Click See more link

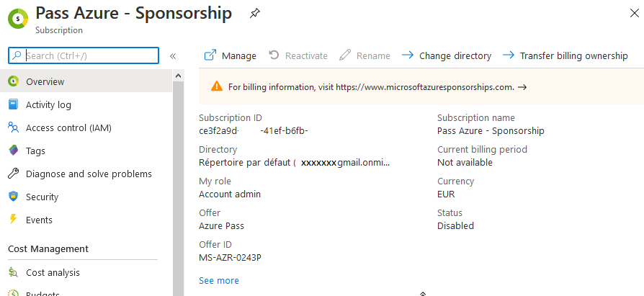tap(219, 280)
